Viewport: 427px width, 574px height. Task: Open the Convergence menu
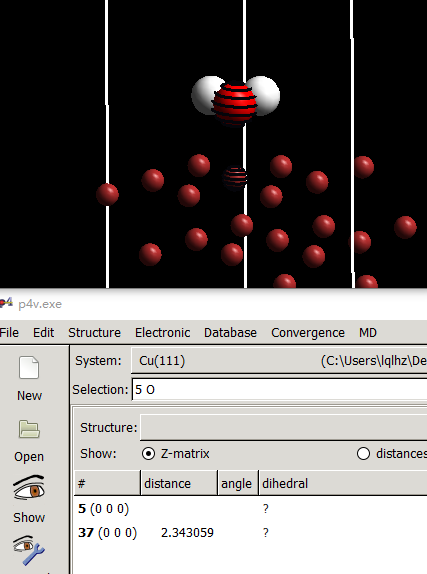point(308,332)
